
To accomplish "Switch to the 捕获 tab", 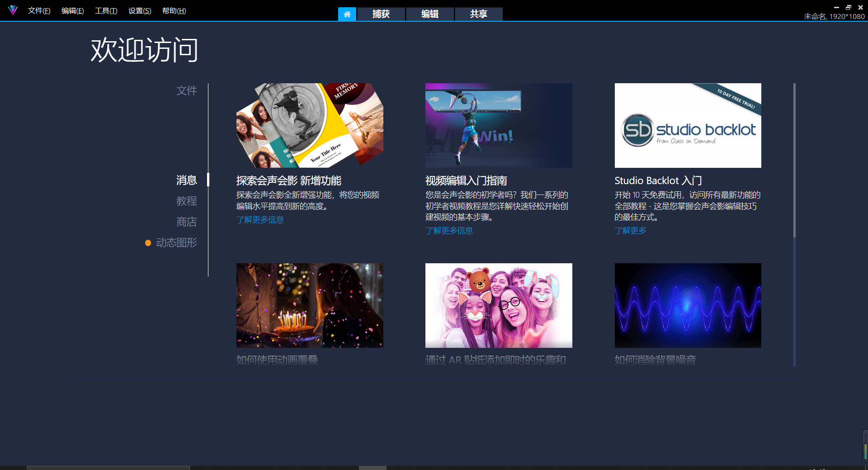I will coord(381,14).
